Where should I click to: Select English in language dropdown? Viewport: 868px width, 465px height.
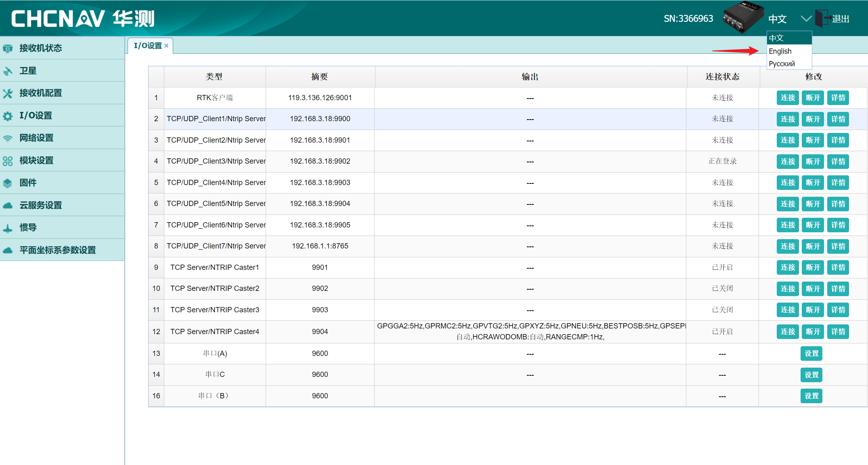789,51
